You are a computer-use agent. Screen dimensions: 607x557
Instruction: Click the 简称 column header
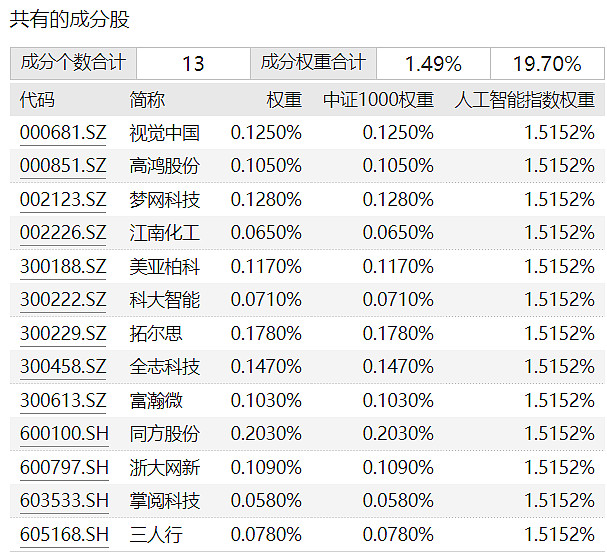point(147,100)
